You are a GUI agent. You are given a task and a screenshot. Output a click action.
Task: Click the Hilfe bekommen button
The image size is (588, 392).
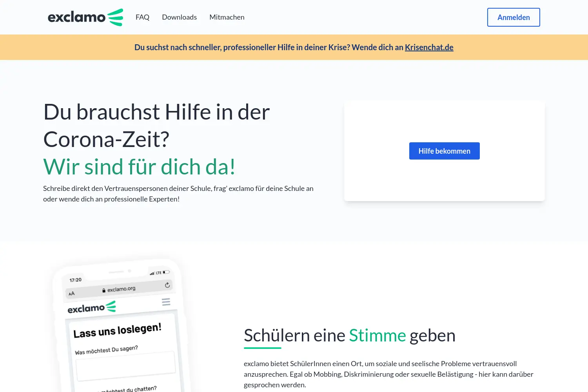point(445,151)
